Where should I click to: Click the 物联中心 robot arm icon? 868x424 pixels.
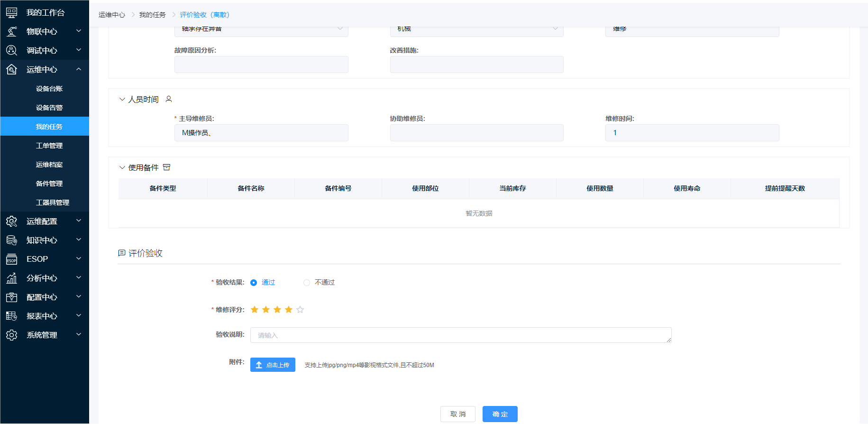point(11,31)
